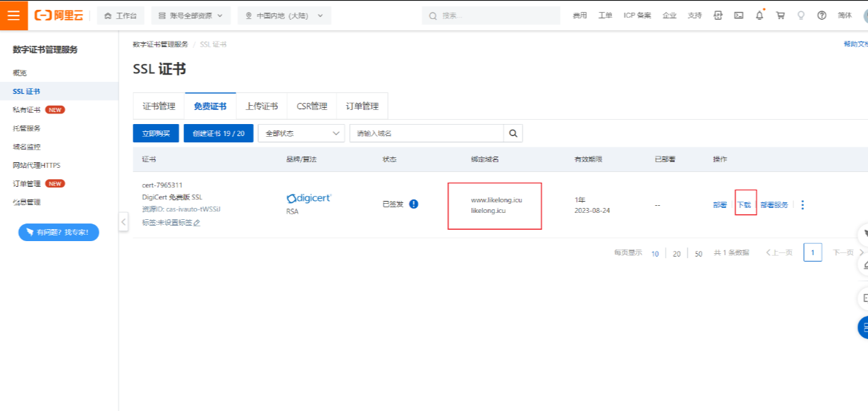868x411 pixels.
Task: Click the domain search magnifier button
Action: pyautogui.click(x=513, y=133)
